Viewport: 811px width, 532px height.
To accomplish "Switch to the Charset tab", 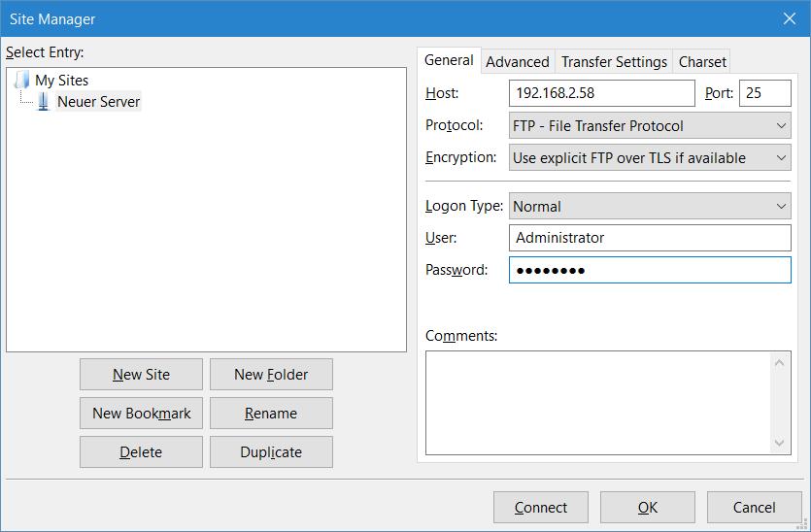I will [x=702, y=61].
